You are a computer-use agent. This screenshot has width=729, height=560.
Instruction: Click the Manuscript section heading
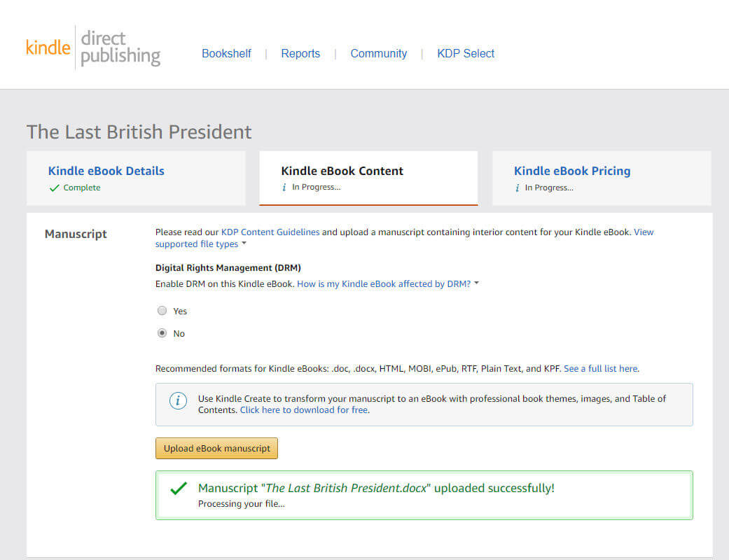[x=76, y=234]
